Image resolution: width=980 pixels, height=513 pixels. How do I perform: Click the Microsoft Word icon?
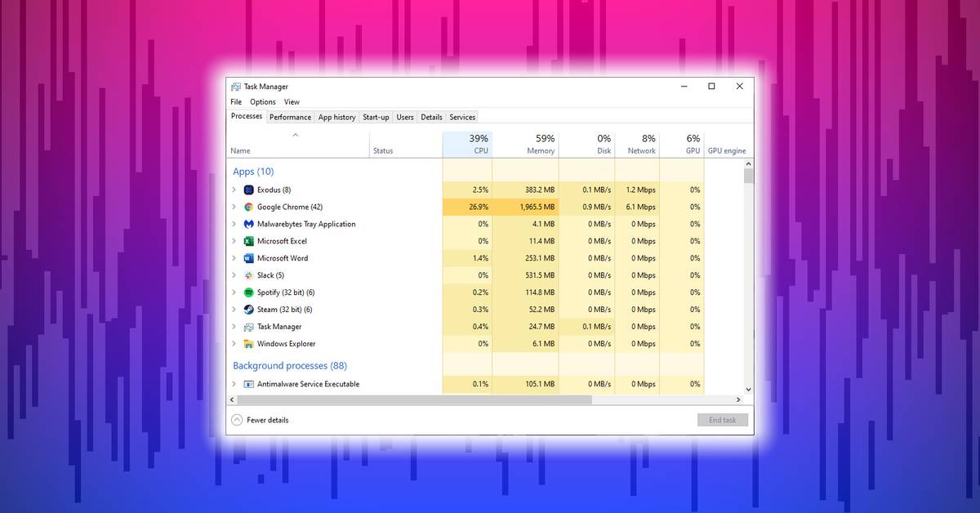[249, 258]
